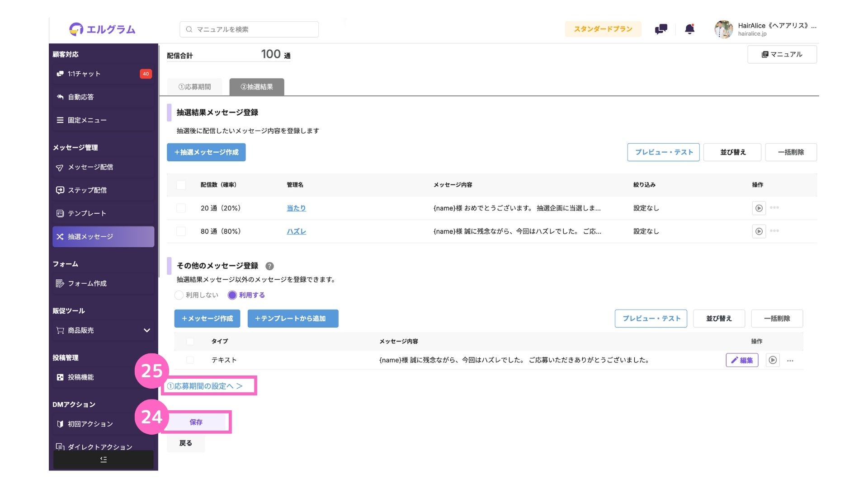Open 1:1チャット in sidebar
This screenshot has width=868, height=488.
103,74
